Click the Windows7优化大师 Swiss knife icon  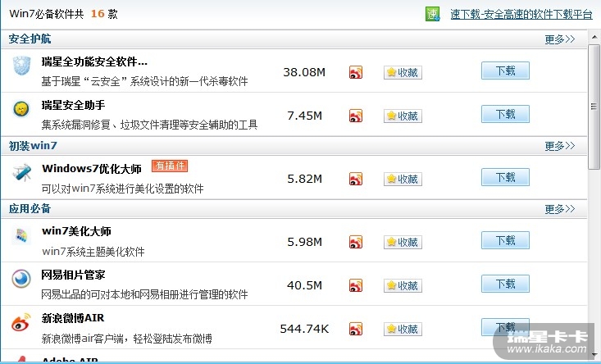[21, 172]
